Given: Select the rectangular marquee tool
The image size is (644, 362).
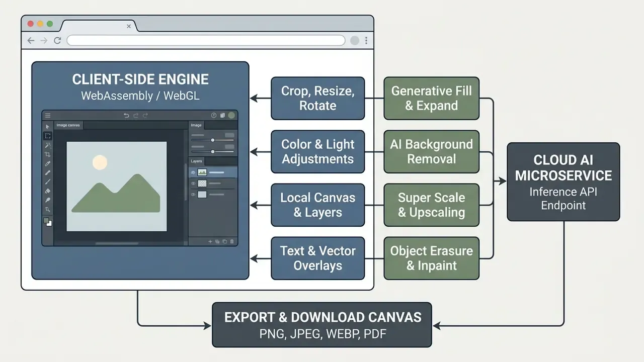Looking at the screenshot, I should tap(48, 136).
